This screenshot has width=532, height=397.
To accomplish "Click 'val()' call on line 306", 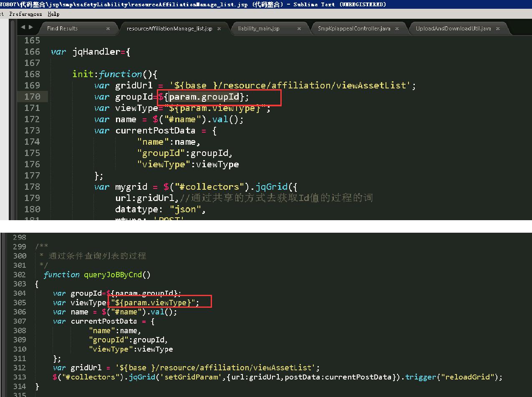I will click(164, 312).
